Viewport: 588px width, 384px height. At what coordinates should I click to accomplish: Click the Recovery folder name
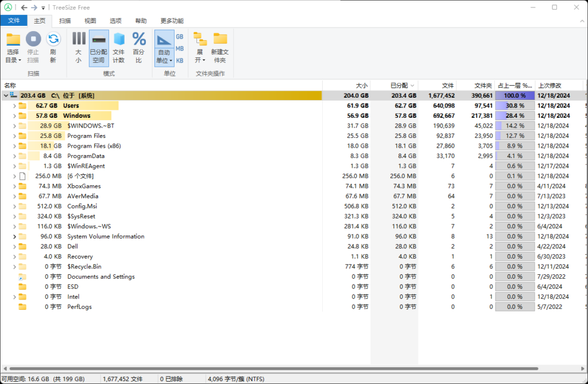pyautogui.click(x=80, y=257)
